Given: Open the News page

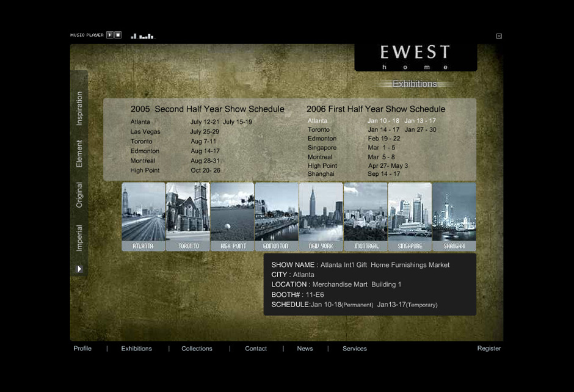Looking at the screenshot, I should click(305, 349).
